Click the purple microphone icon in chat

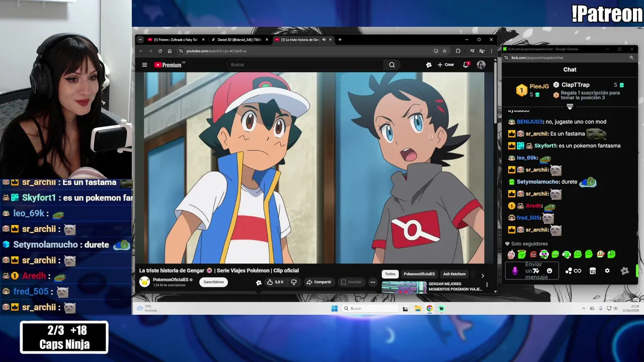(x=515, y=271)
